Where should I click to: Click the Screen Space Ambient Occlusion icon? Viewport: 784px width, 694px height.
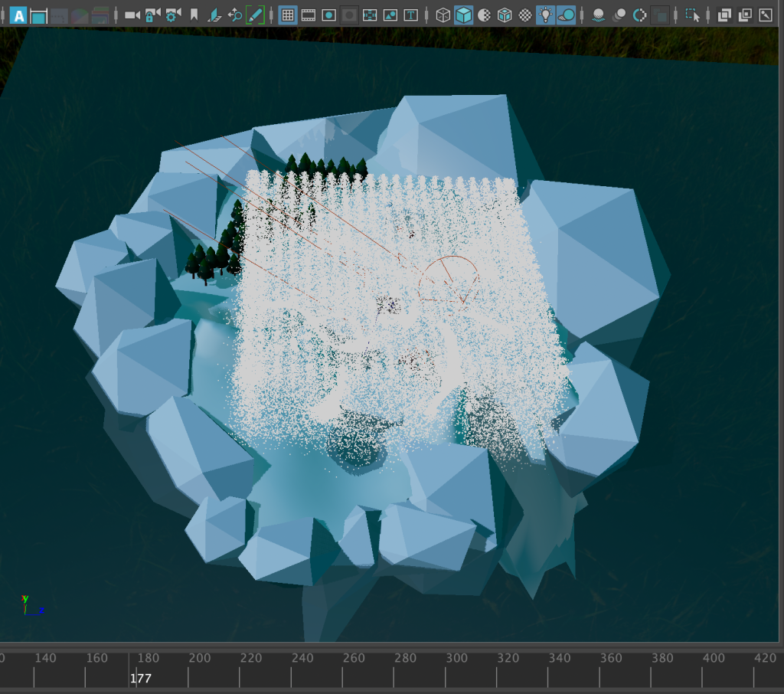click(599, 15)
